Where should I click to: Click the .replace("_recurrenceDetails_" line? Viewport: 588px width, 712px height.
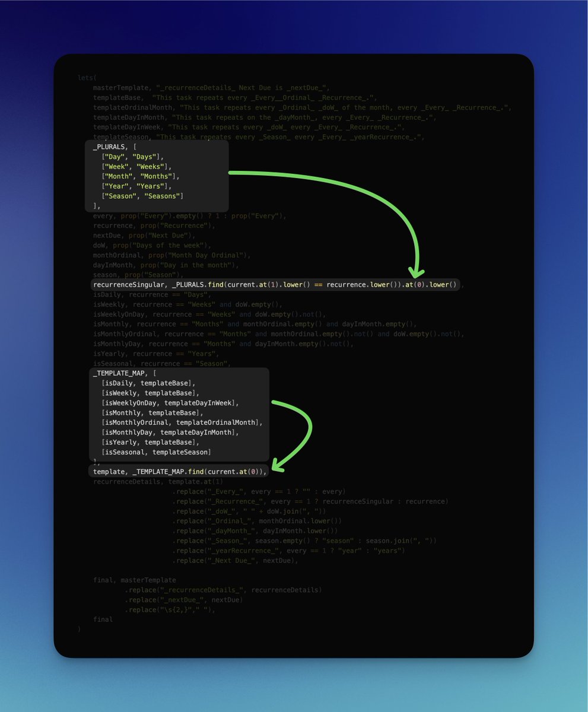point(223,590)
